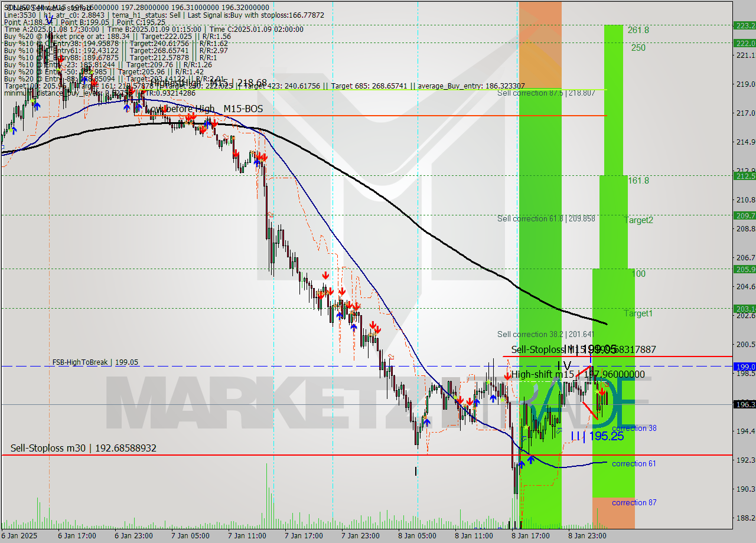This screenshot has width=756, height=543.
Task: Click the I I I | 195.25 wave label
Action: [597, 436]
